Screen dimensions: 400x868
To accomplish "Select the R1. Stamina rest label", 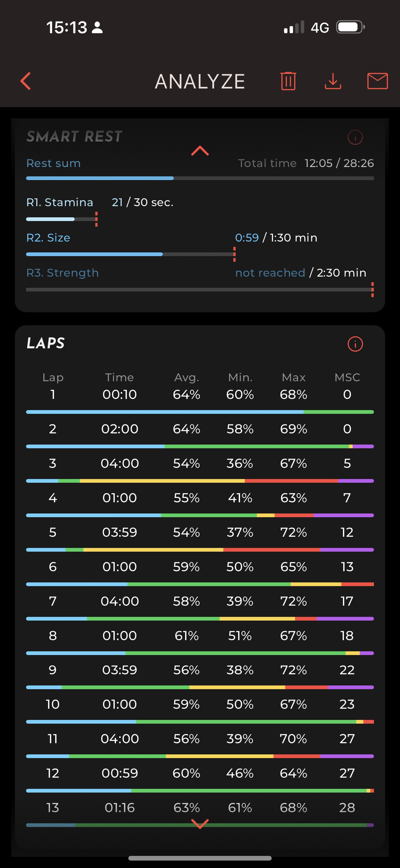I will point(60,202).
